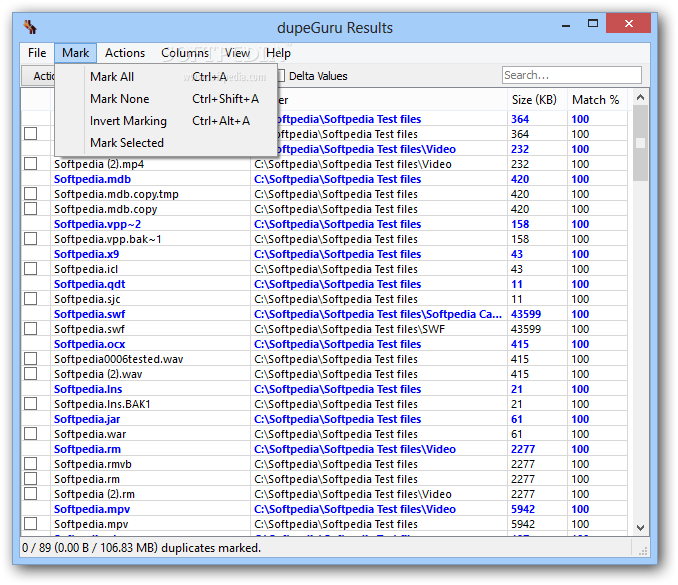Click the duplicates marked status bar text
The height and width of the screenshot is (585, 678).
(141, 548)
